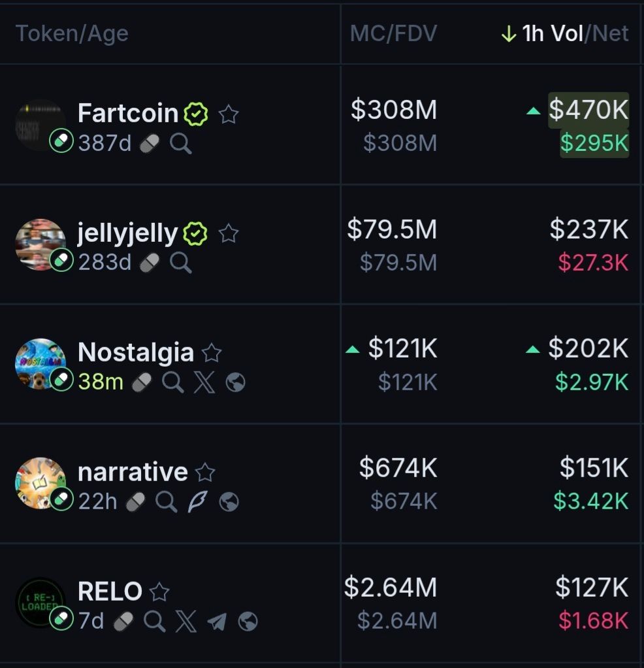This screenshot has width=644, height=668.
Task: Open the X (Twitter) icon for RELO
Action: point(185,621)
